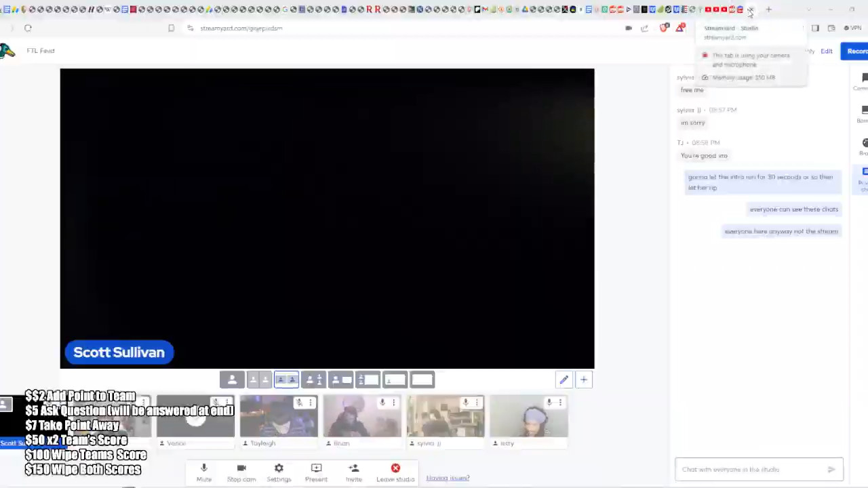
Task: Click letty's backstage camera thumbnail
Action: tap(529, 417)
